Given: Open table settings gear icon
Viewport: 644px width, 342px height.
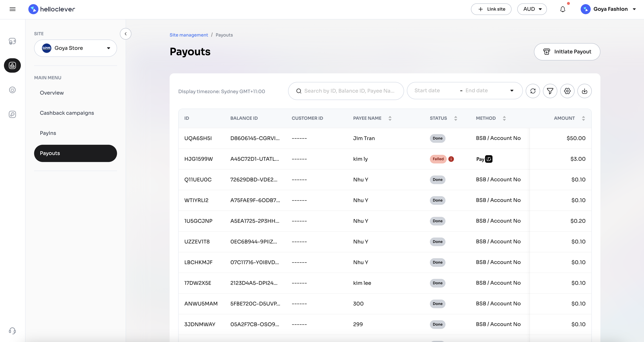Looking at the screenshot, I should point(567,91).
